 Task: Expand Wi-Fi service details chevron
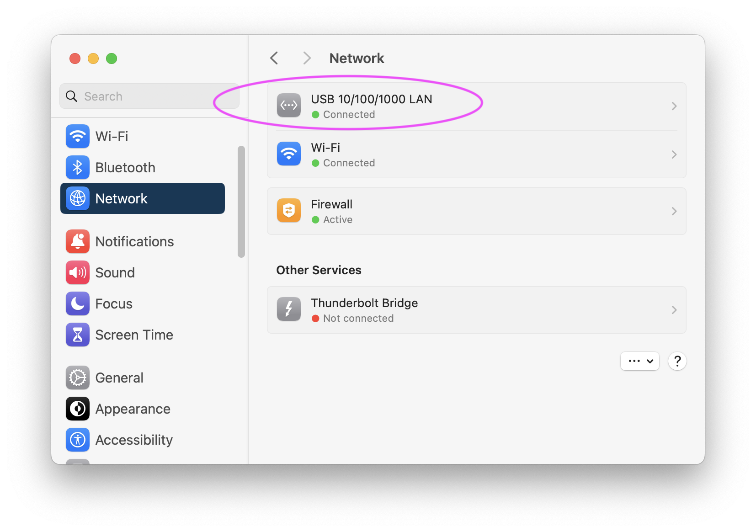pos(674,154)
